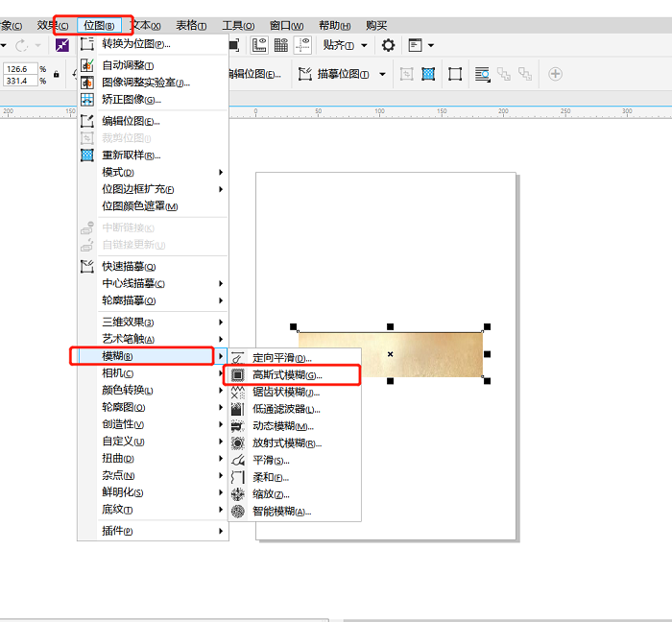Click the 高斯式模糊 filter icon
The image size is (672, 622).
238,375
